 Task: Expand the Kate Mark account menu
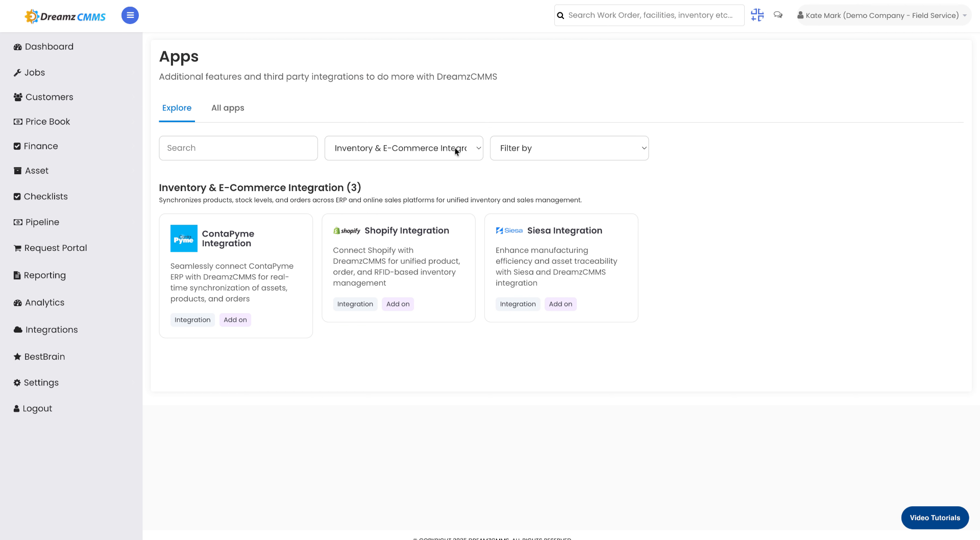[883, 15]
